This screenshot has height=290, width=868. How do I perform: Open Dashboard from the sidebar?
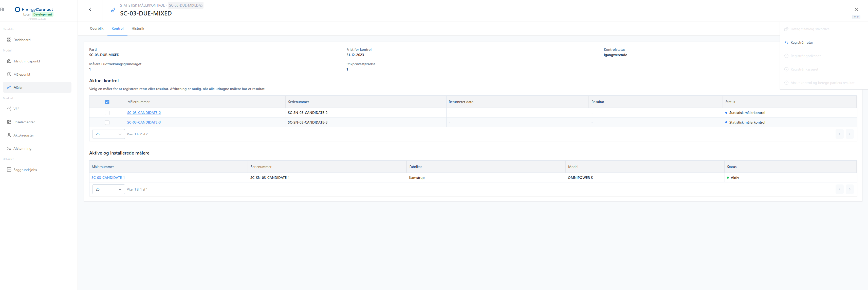click(x=37, y=40)
